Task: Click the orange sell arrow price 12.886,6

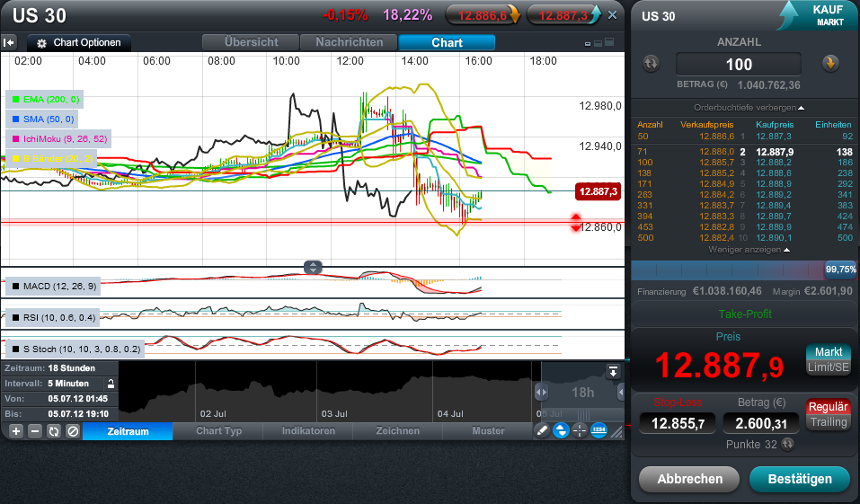Action: (483, 15)
